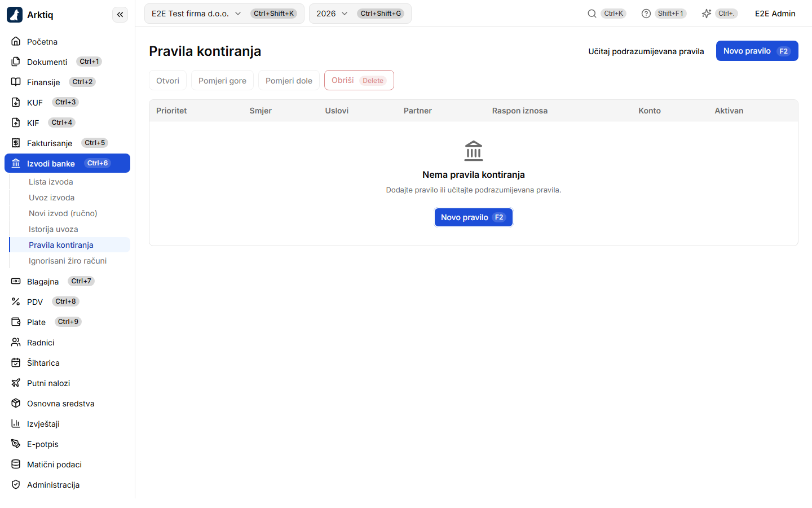Click the Blagajna cash icon
This screenshot has height=508, width=812.
[16, 281]
